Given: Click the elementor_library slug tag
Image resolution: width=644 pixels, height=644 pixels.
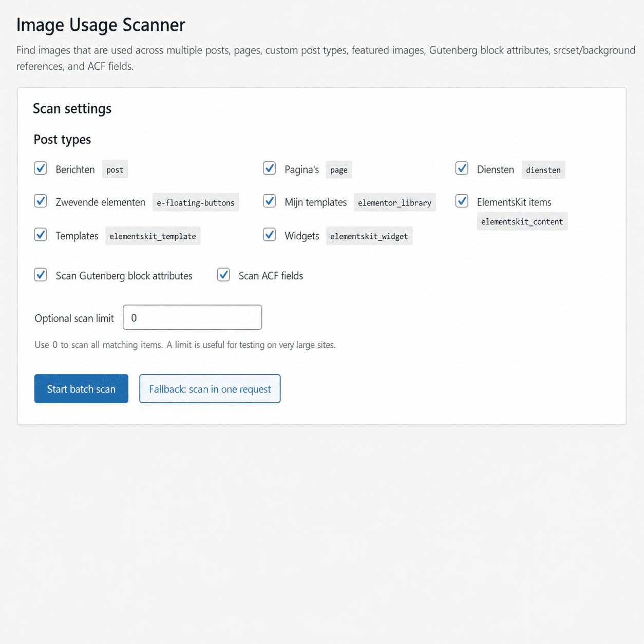Looking at the screenshot, I should [394, 203].
